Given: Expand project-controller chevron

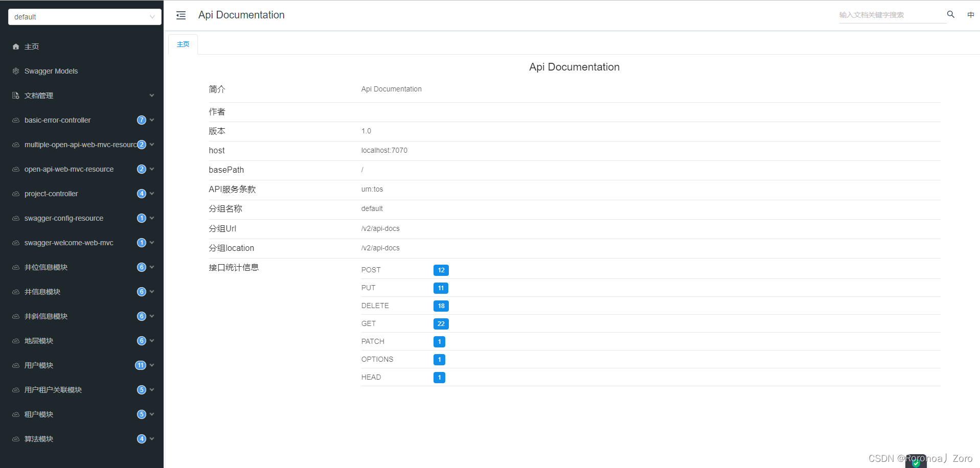Looking at the screenshot, I should [x=152, y=194].
